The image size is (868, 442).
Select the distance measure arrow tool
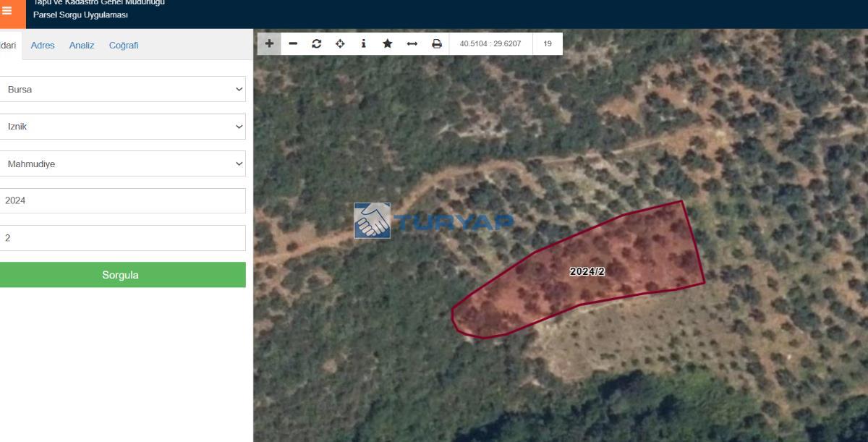(x=412, y=43)
